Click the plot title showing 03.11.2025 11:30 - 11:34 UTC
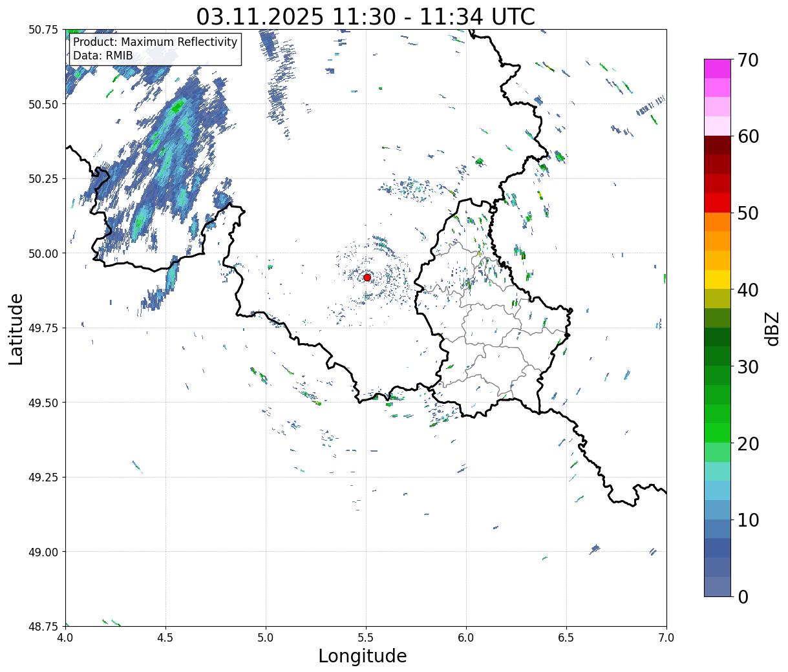Screen dimensions: 788x672 366,16
